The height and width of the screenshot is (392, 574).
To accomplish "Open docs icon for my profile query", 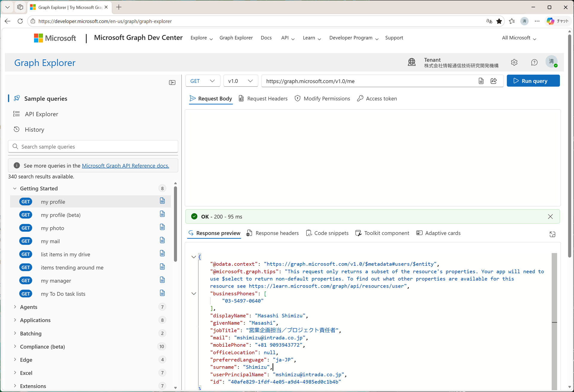I will (162, 201).
